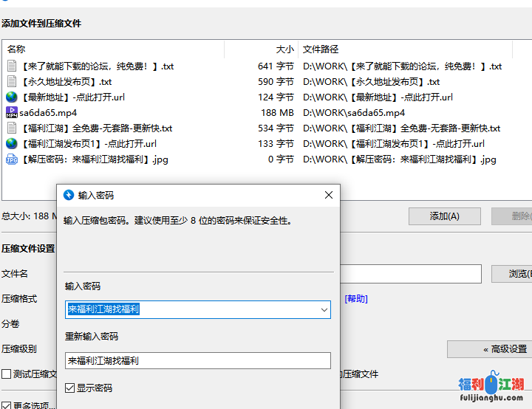This screenshot has width=532, height=409.
Task: Select the sa6da65.mp4 video file icon
Action: pyautogui.click(x=12, y=113)
